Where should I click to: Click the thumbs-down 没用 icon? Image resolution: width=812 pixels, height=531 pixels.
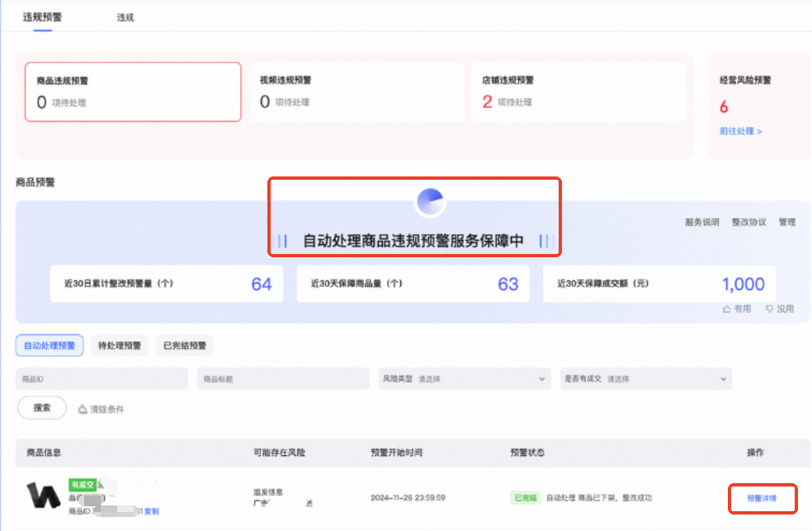tap(770, 309)
